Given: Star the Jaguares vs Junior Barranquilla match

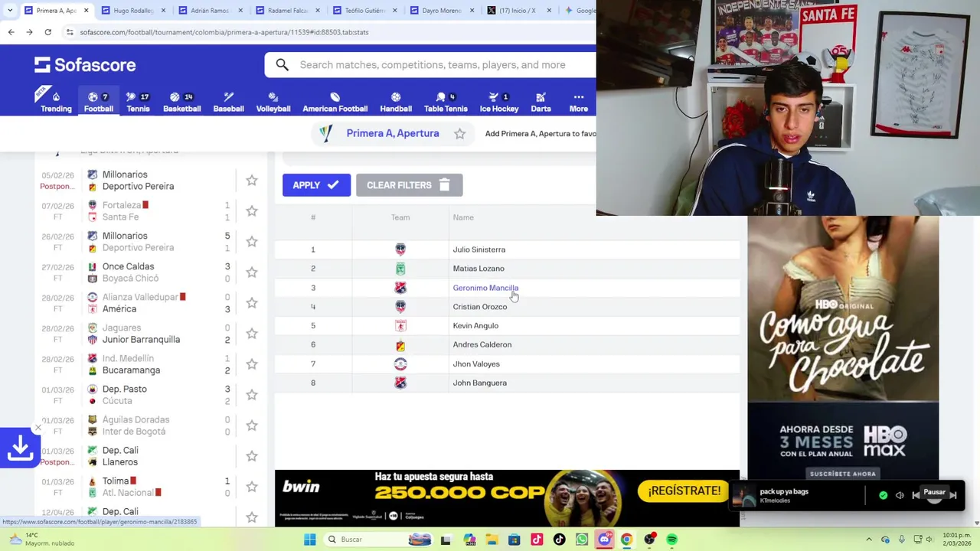Looking at the screenshot, I should [252, 334].
